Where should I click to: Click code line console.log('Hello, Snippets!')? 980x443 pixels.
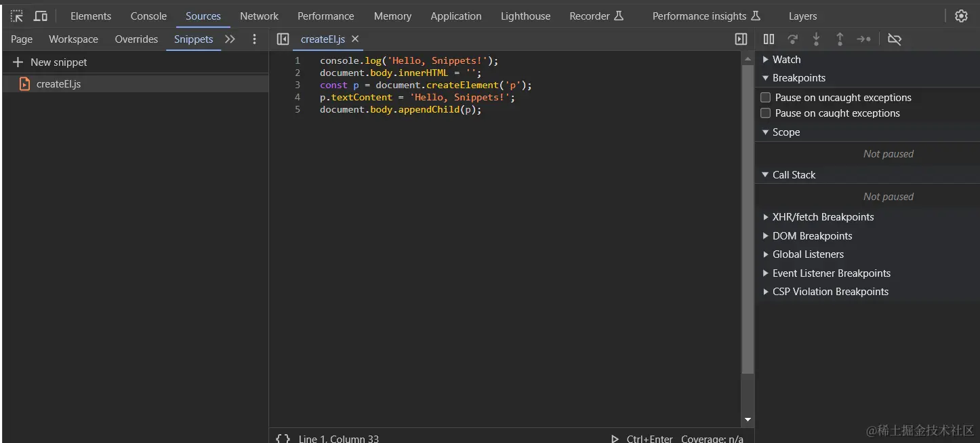point(409,60)
